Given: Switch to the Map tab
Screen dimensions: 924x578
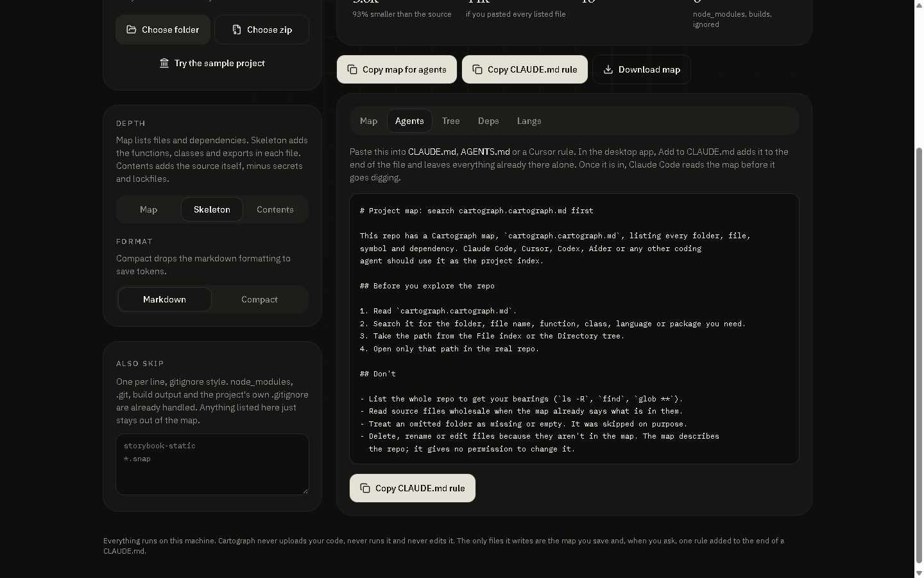Looking at the screenshot, I should point(368,121).
